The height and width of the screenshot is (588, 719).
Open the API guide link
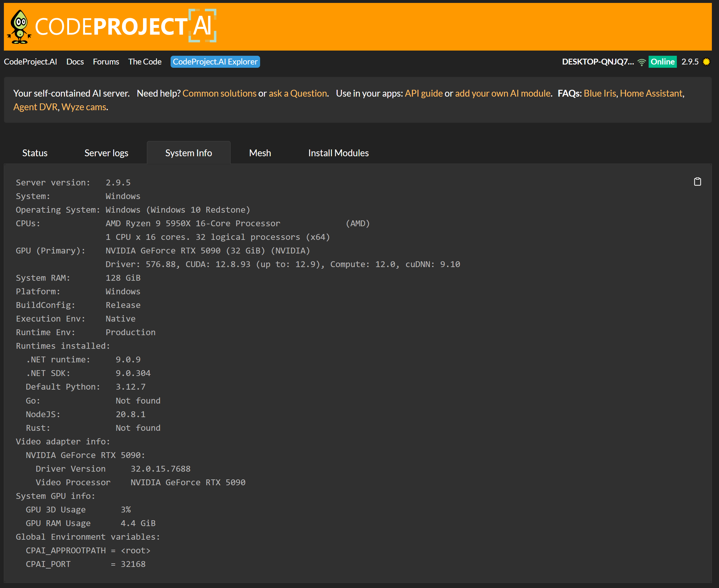click(x=424, y=93)
